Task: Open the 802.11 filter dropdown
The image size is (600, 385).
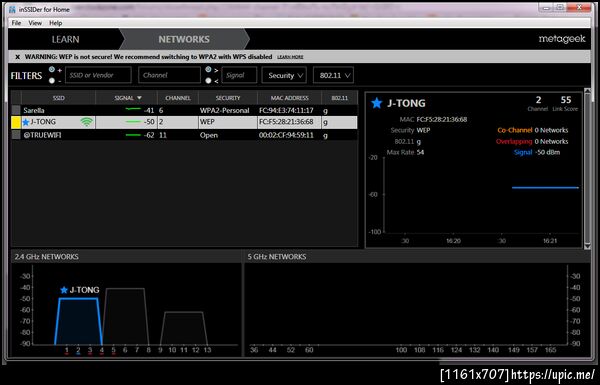Action: coord(333,75)
